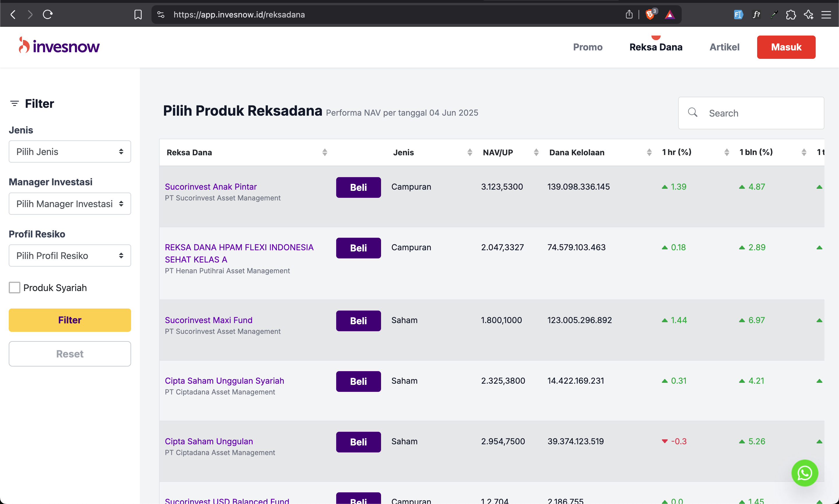Click in the Search input field
Viewport: 839px width, 504px height.
(x=751, y=113)
